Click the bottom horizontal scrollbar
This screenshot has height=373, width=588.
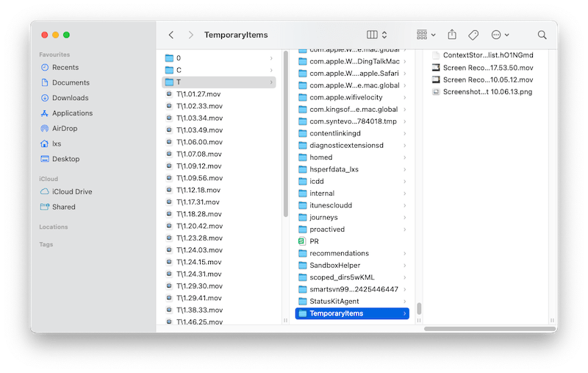pos(489,329)
